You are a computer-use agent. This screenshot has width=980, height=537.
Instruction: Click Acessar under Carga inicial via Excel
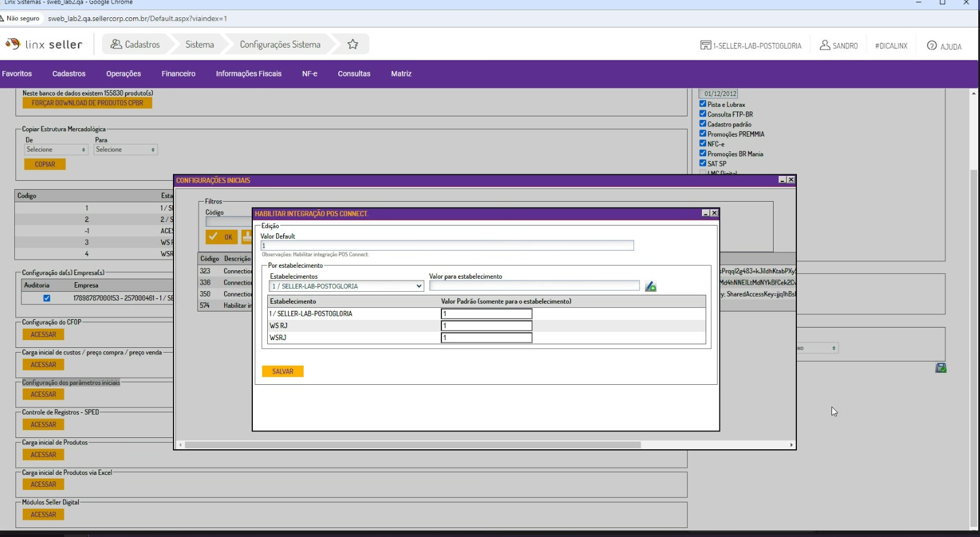tap(44, 484)
